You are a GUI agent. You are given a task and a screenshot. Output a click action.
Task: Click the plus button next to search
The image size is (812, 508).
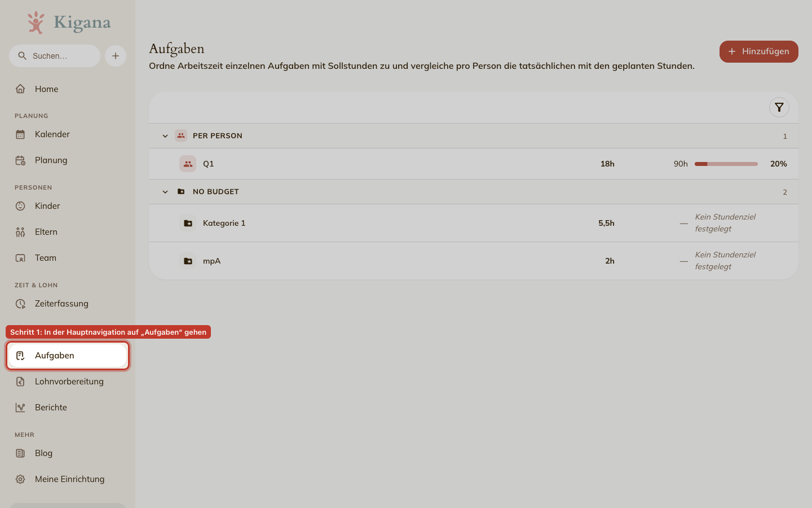[x=116, y=56]
